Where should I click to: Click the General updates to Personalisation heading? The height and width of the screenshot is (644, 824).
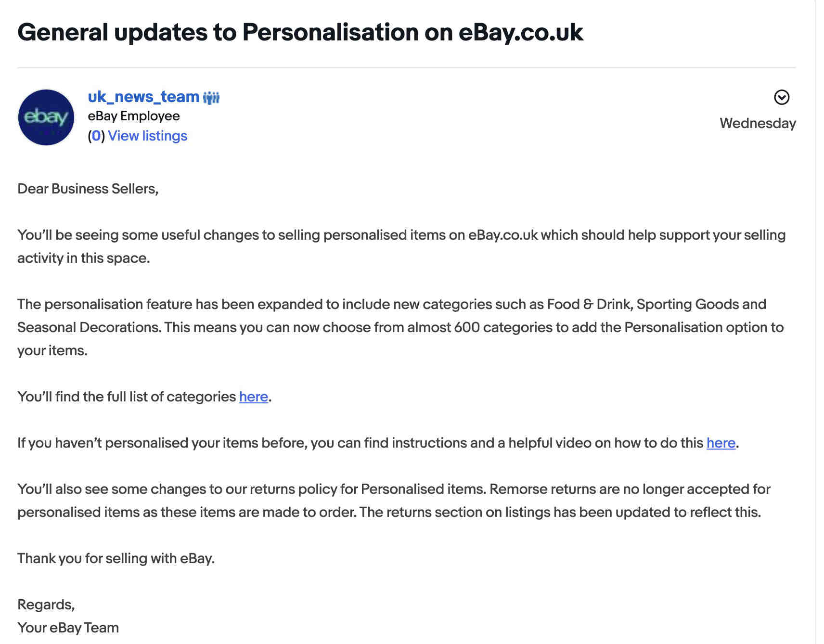point(300,32)
